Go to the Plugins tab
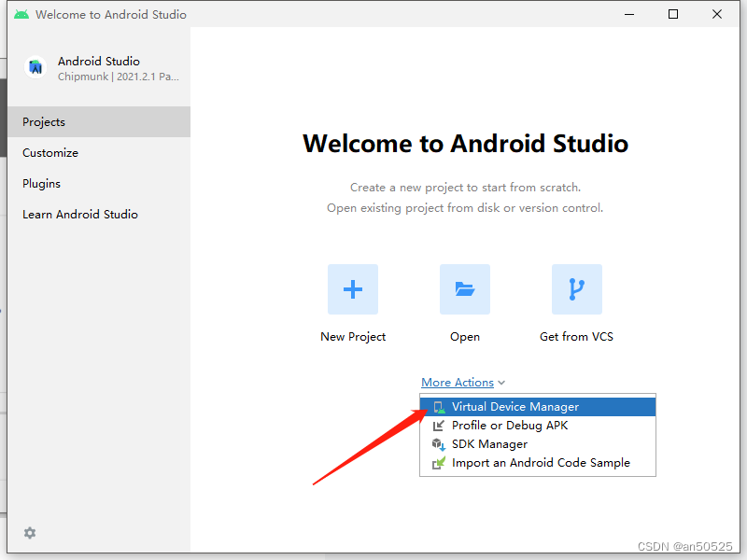Screen dimensions: 747x560 pyautogui.click(x=99, y=183)
